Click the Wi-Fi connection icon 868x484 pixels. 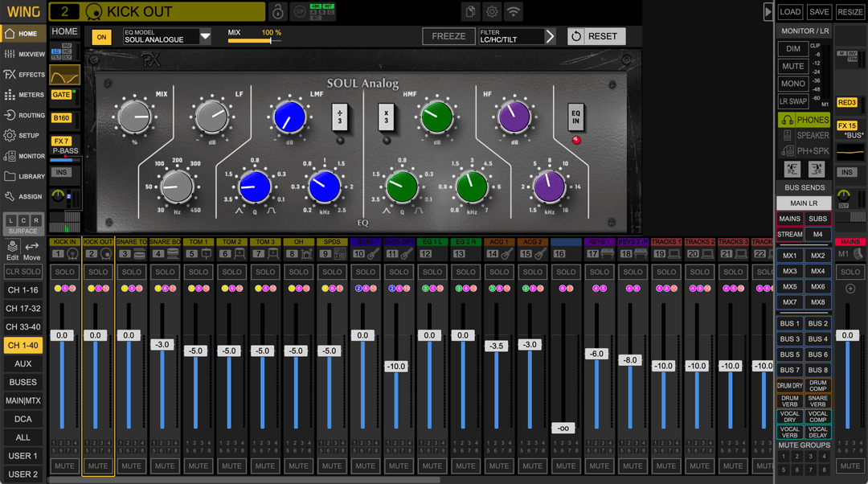(x=513, y=11)
